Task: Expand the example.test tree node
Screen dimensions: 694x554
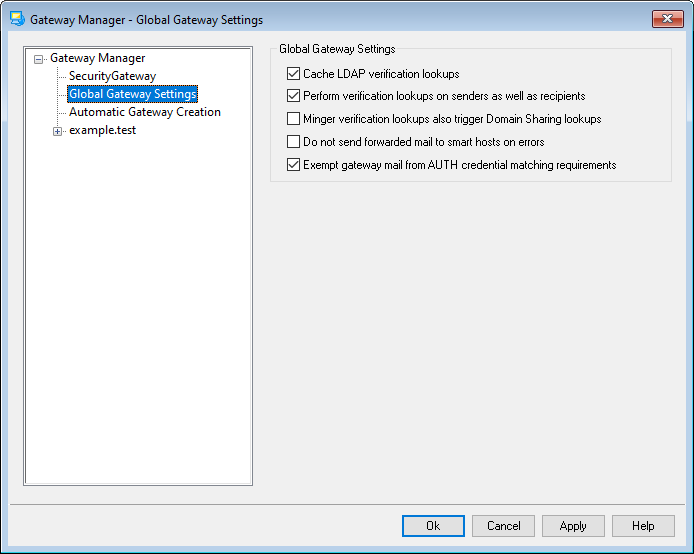Action: tap(57, 131)
